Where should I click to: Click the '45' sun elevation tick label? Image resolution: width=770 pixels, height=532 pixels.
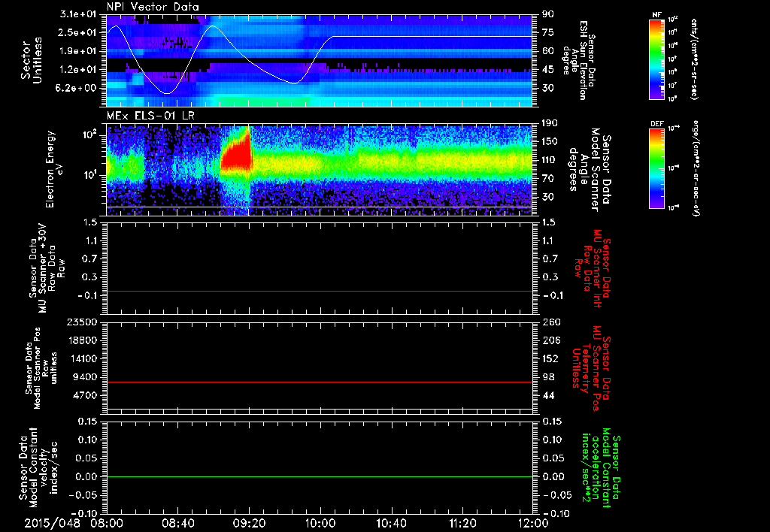tap(547, 70)
